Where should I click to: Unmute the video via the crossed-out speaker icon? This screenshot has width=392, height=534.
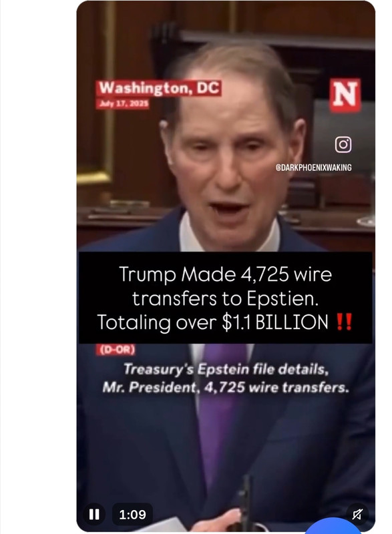click(x=357, y=514)
